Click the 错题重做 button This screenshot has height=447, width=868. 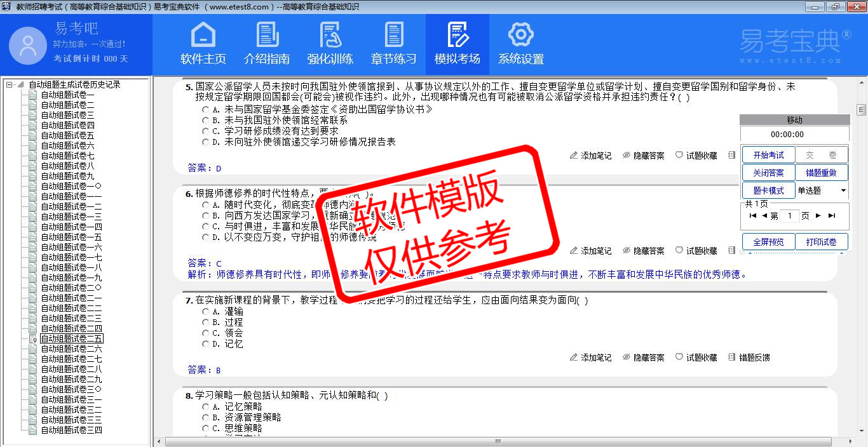point(822,173)
